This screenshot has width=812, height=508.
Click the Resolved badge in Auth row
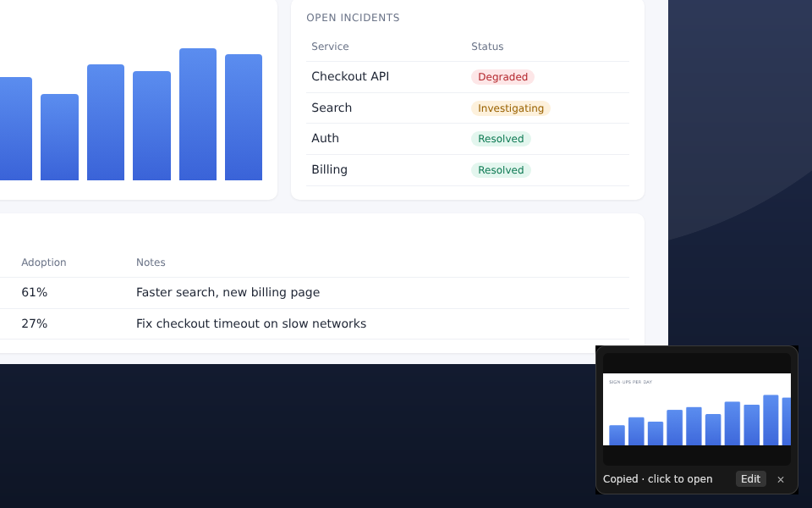pyautogui.click(x=501, y=138)
